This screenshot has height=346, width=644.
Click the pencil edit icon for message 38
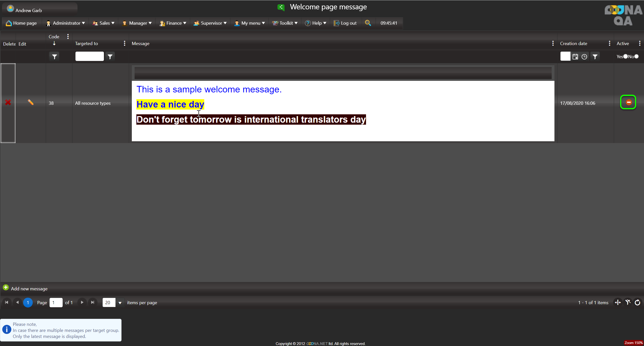pos(30,102)
